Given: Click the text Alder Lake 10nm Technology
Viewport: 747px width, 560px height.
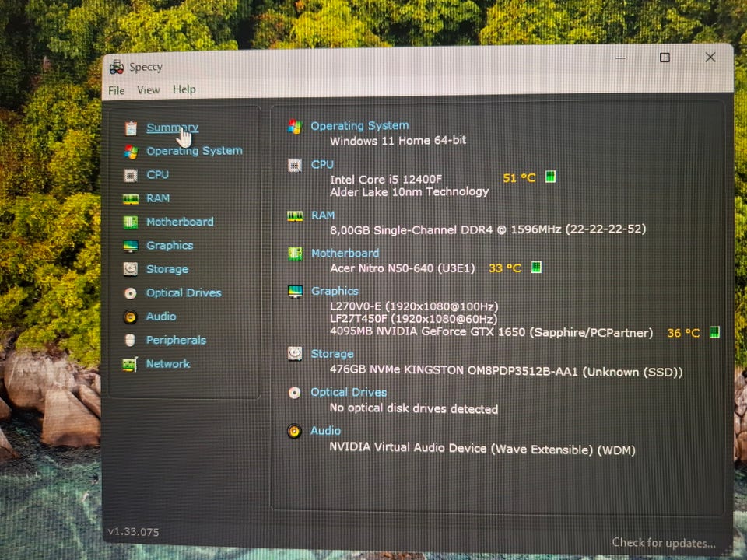Looking at the screenshot, I should pyautogui.click(x=409, y=191).
